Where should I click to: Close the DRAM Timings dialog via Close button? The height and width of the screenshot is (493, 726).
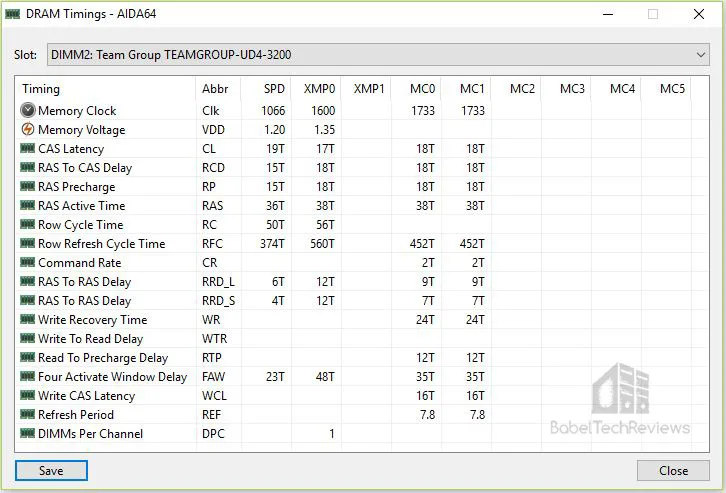[x=673, y=470]
